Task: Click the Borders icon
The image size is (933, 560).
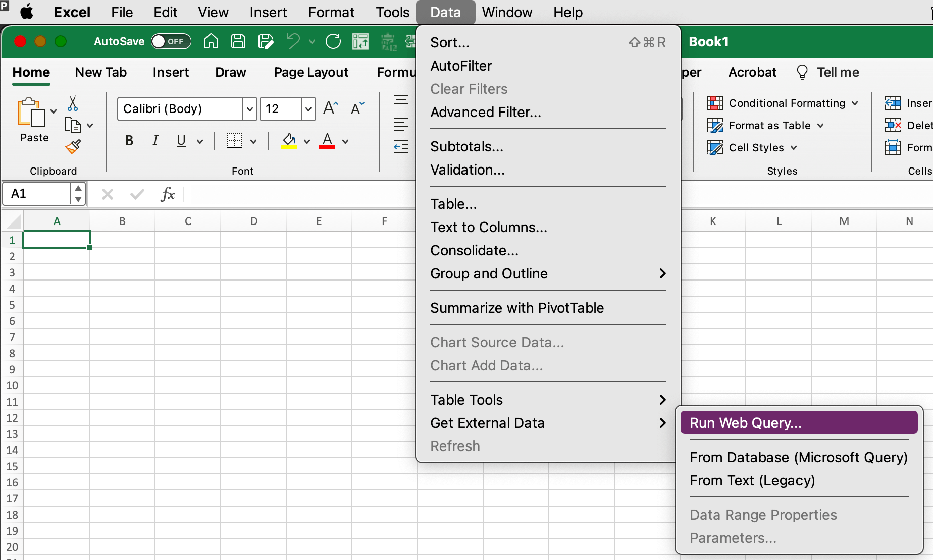Action: (x=235, y=141)
